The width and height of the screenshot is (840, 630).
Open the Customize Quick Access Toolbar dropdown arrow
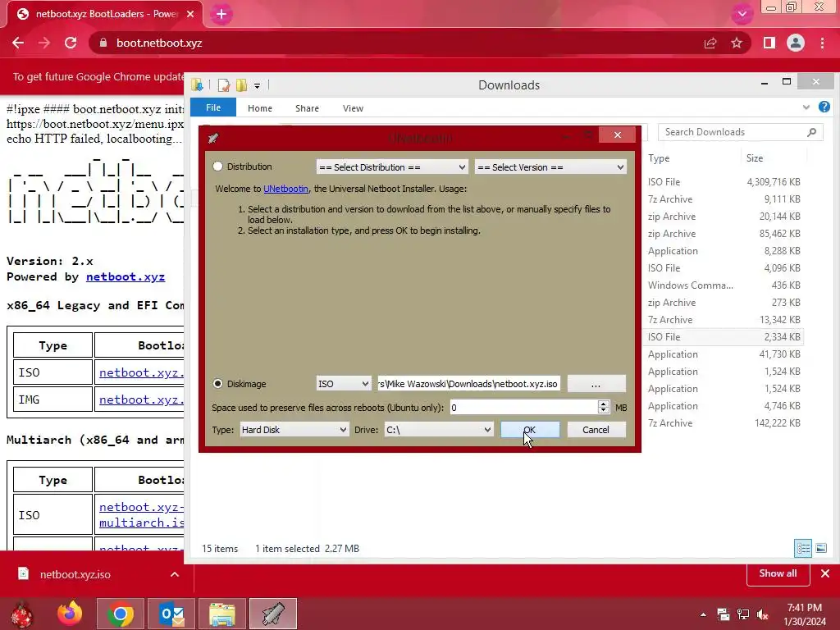pos(257,85)
